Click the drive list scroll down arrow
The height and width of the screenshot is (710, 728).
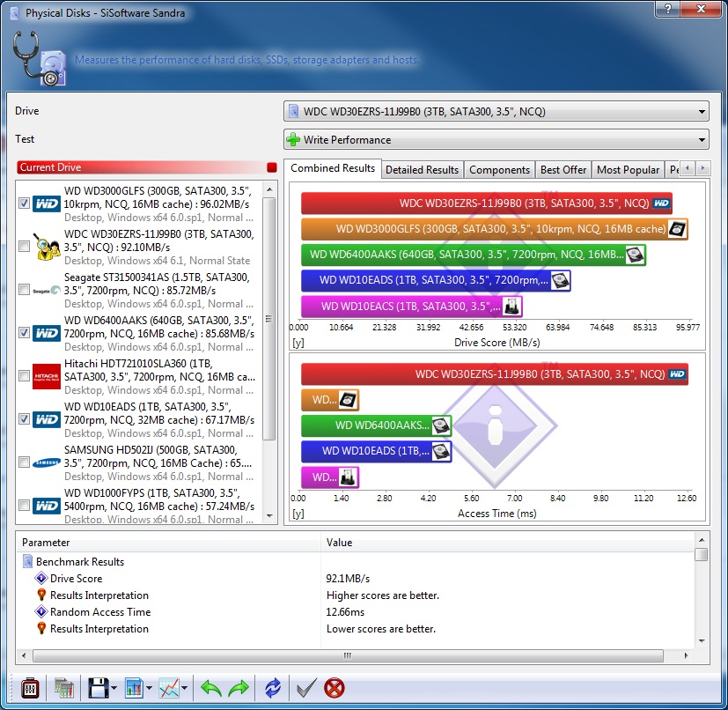coord(269,516)
